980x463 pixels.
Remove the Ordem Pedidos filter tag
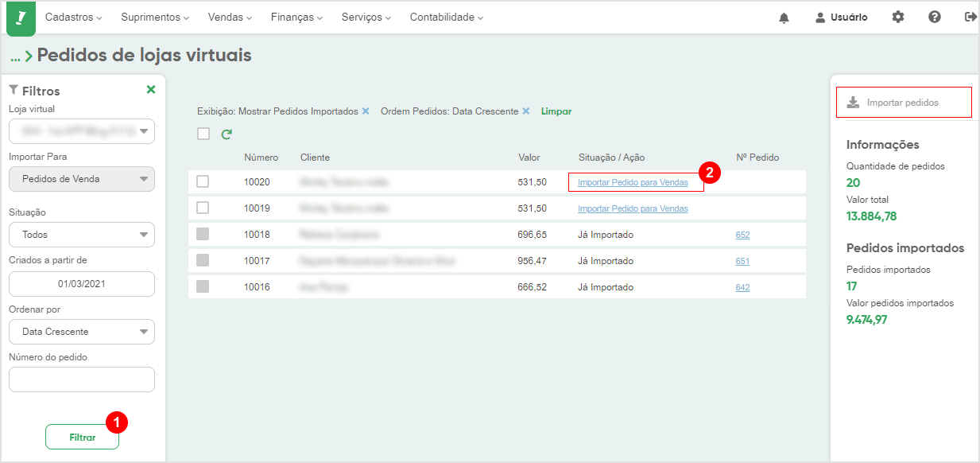coord(526,111)
